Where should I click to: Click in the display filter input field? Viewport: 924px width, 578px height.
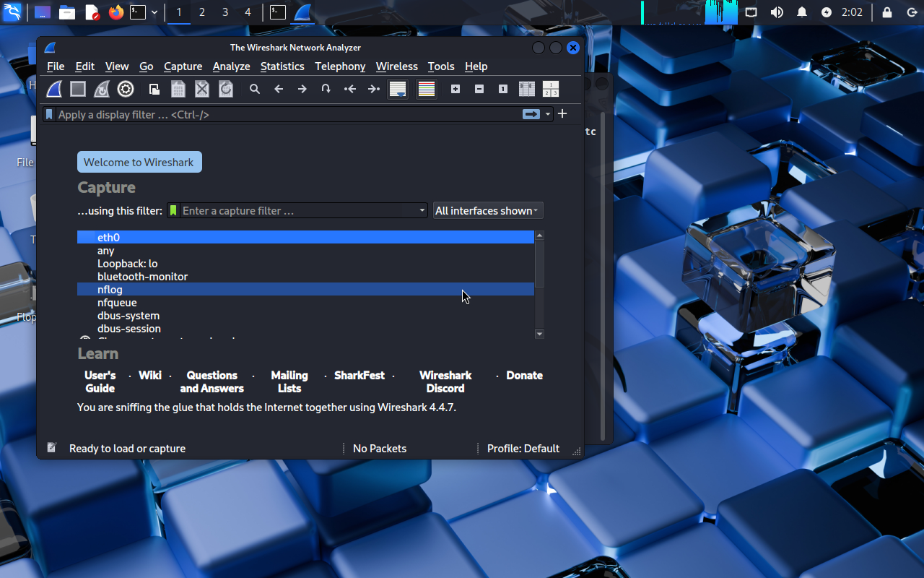[x=287, y=114]
